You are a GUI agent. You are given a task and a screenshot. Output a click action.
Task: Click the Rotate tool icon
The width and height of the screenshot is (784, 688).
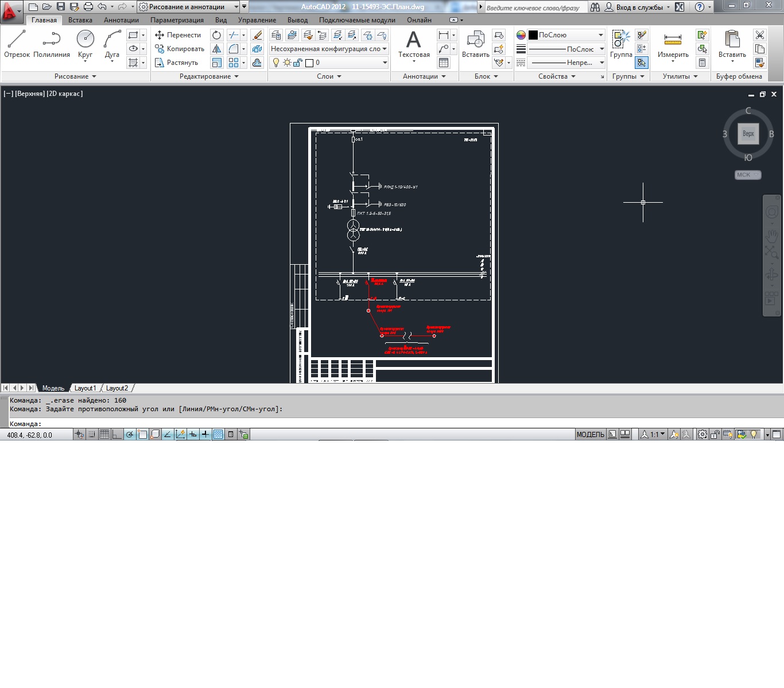coord(216,35)
